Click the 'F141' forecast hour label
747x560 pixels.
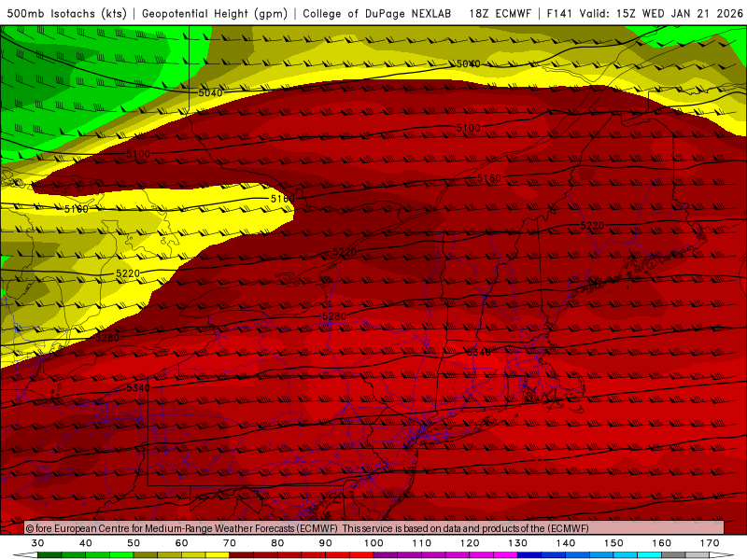[558, 13]
